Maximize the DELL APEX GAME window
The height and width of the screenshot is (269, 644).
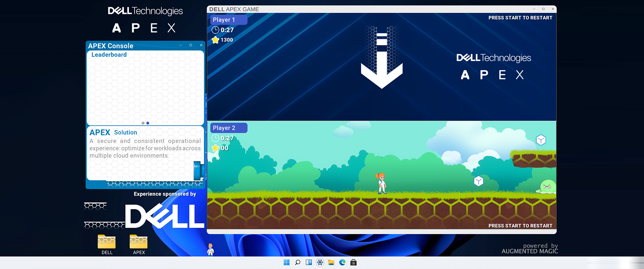543,9
